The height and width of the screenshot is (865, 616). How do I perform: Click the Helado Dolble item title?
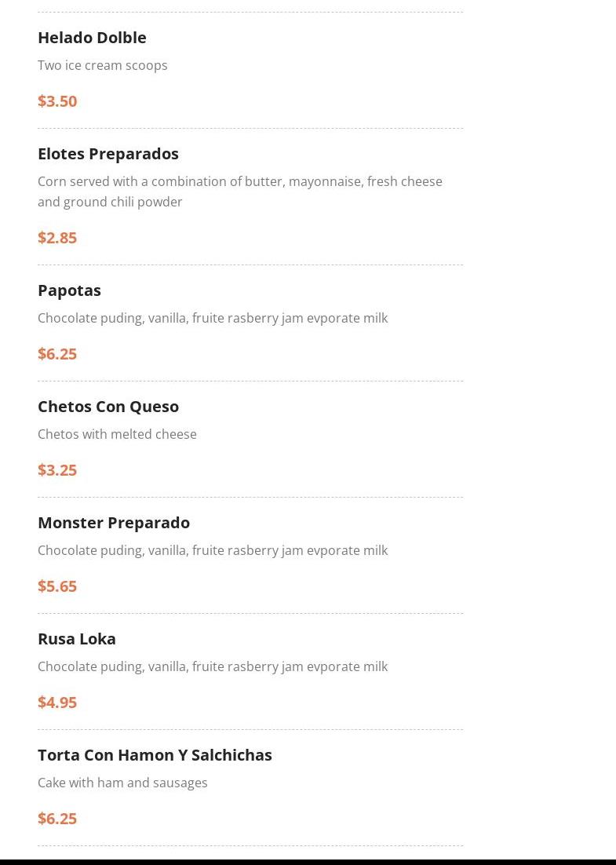(92, 38)
